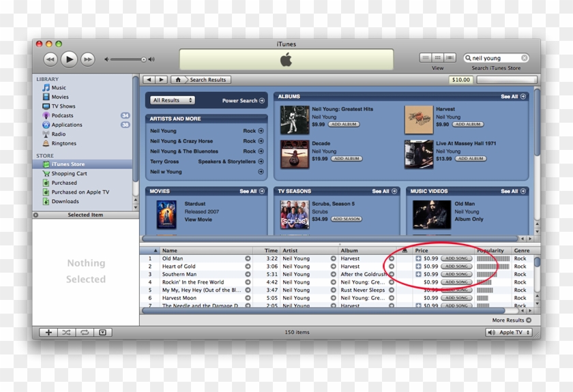Create a playlist with plus button
This screenshot has width=573, height=392.
click(x=48, y=332)
